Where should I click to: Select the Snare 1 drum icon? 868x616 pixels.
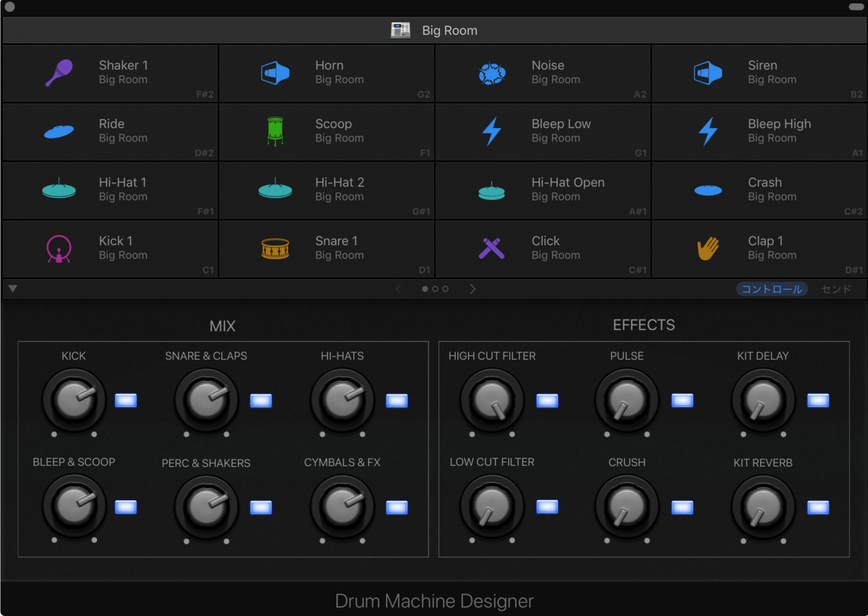tap(276, 249)
